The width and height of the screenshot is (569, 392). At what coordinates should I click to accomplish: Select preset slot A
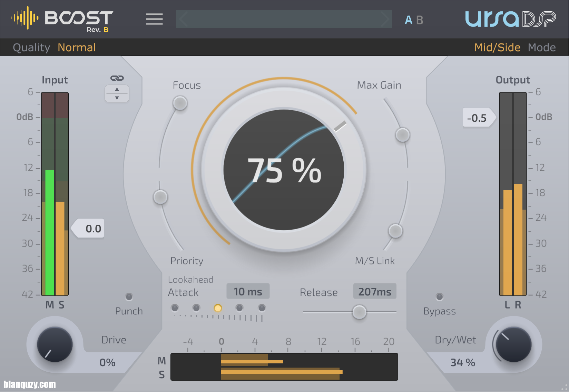(x=409, y=20)
